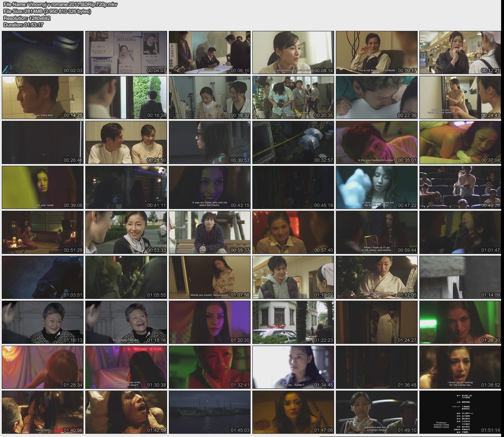The image size is (504, 437).
Task: Click the Resolution 1280x692 text
Action: (x=27, y=18)
